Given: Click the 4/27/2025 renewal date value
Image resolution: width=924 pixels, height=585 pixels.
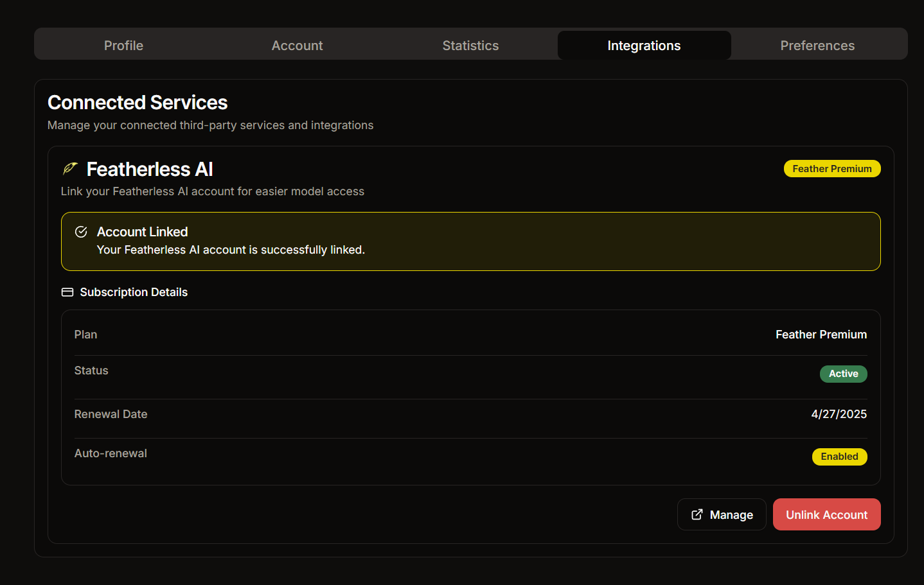Looking at the screenshot, I should [x=839, y=414].
